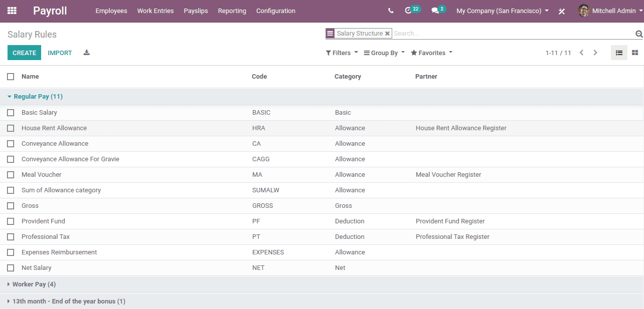Image resolution: width=644 pixels, height=309 pixels.
Task: Click the SUMALW code cell
Action: point(265,190)
